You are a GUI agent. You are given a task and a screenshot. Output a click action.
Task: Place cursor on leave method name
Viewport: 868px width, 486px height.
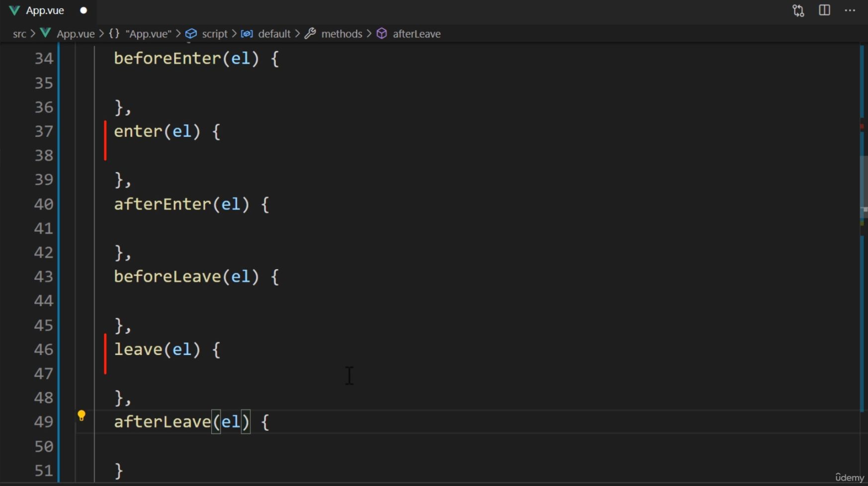(138, 349)
